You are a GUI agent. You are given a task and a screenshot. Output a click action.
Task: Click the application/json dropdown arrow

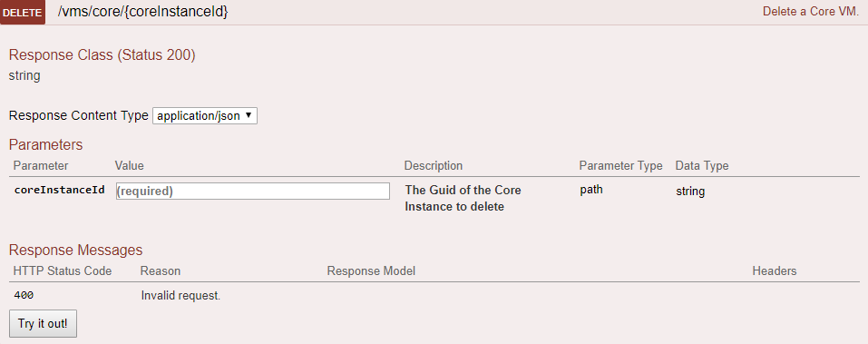[248, 116]
